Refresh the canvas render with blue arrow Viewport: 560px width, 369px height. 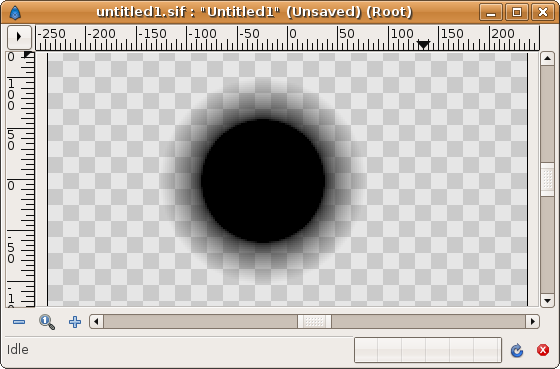(517, 350)
